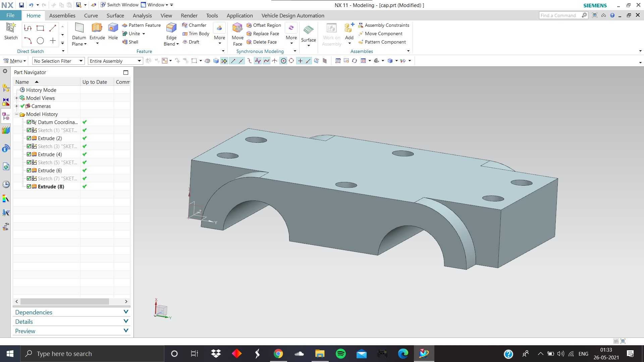Viewport: 644px width, 362px height.
Task: Toggle the Sketch (5) checkbox
Action: pos(29,162)
